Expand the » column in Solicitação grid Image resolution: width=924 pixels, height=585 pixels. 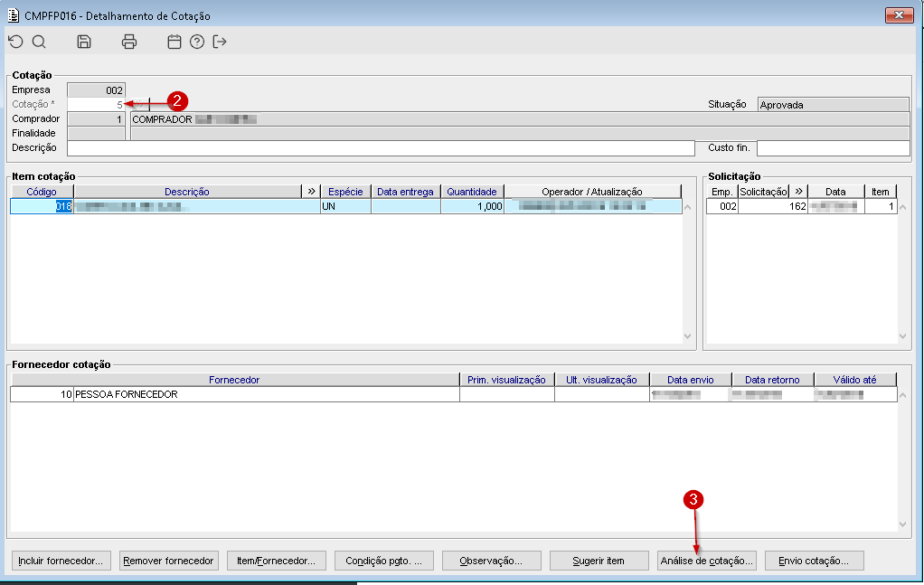[798, 192]
